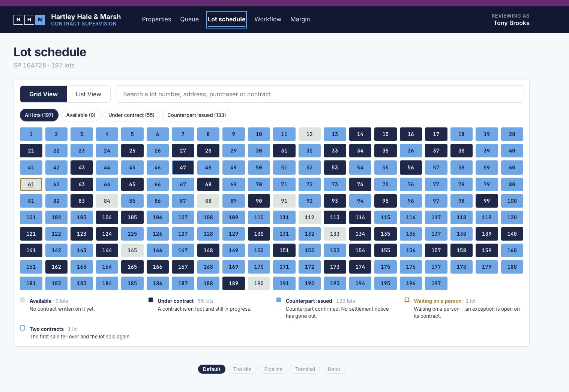Click the Available legend swatch
This screenshot has height=392, width=569.
coord(23,300)
